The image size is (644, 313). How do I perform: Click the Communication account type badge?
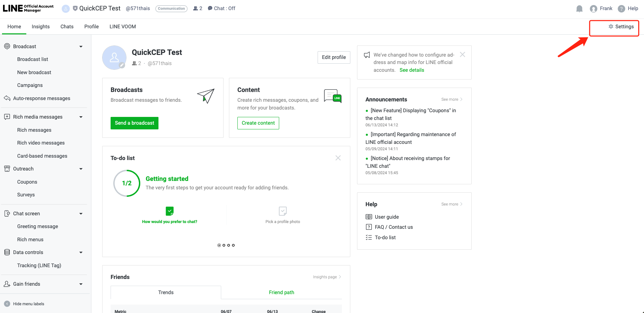pyautogui.click(x=171, y=8)
